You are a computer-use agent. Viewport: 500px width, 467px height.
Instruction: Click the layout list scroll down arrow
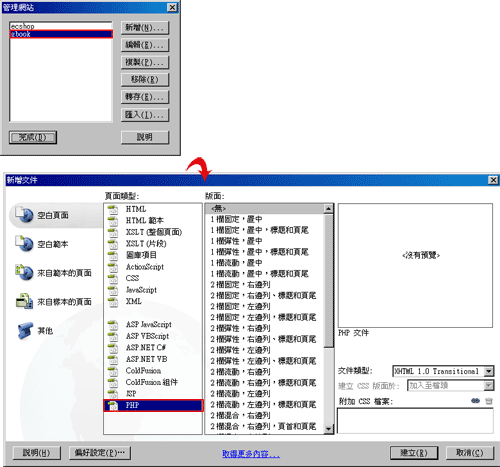(328, 429)
